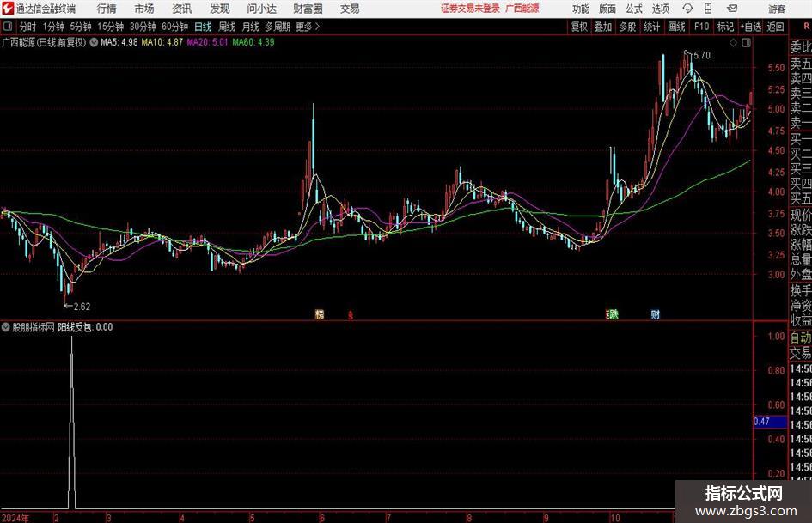
Task: Open the 公式 menu
Action: (x=633, y=9)
